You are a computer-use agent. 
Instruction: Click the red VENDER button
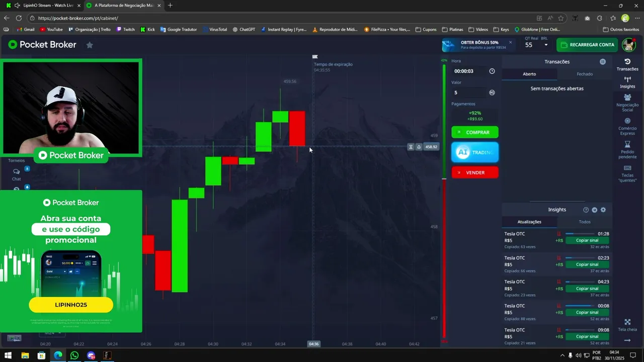[475, 172]
